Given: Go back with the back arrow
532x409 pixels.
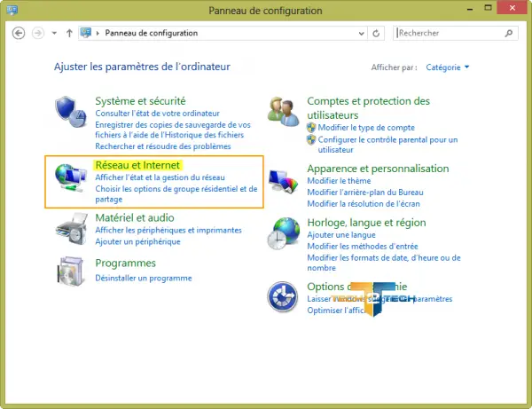Looking at the screenshot, I should click(19, 33).
